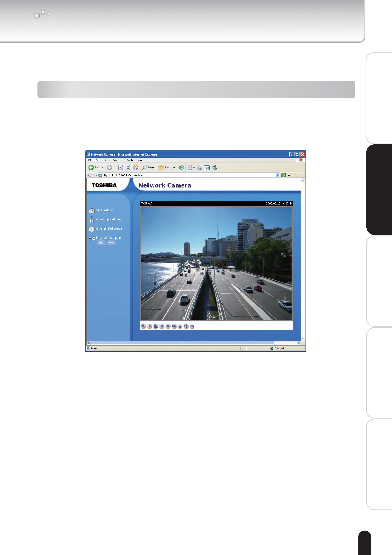Click the live video view
The height and width of the screenshot is (555, 392).
point(216,263)
